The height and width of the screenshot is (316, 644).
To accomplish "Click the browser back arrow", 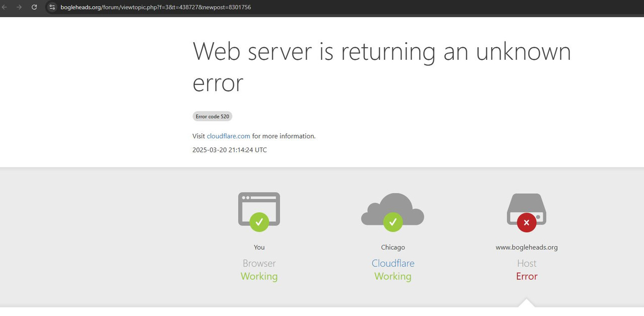I will pyautogui.click(x=5, y=7).
